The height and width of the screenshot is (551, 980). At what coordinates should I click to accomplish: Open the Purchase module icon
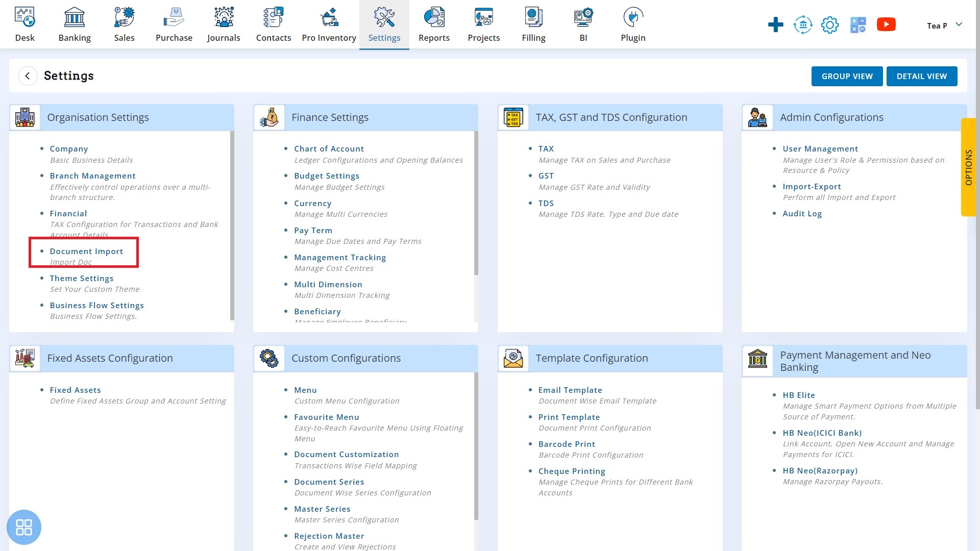click(x=174, y=17)
